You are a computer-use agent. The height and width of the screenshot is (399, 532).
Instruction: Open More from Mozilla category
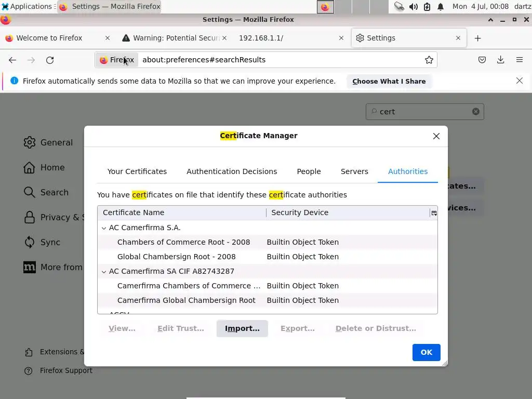53,268
